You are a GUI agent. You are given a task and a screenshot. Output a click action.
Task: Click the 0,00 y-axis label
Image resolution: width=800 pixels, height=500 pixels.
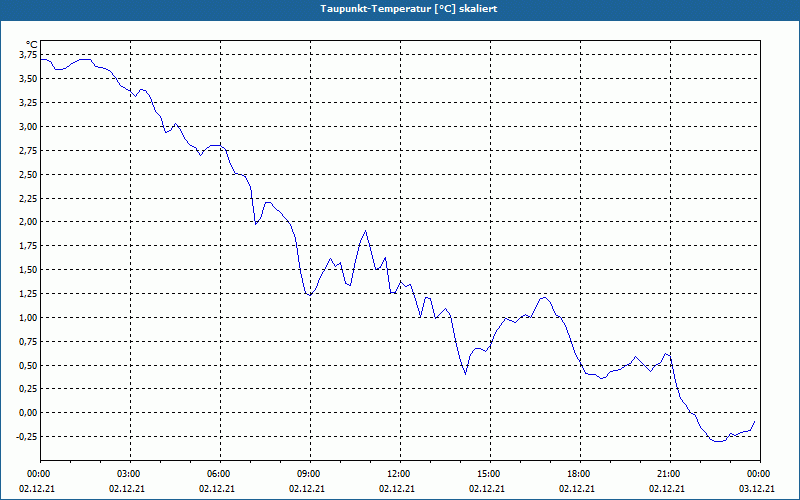[29, 413]
